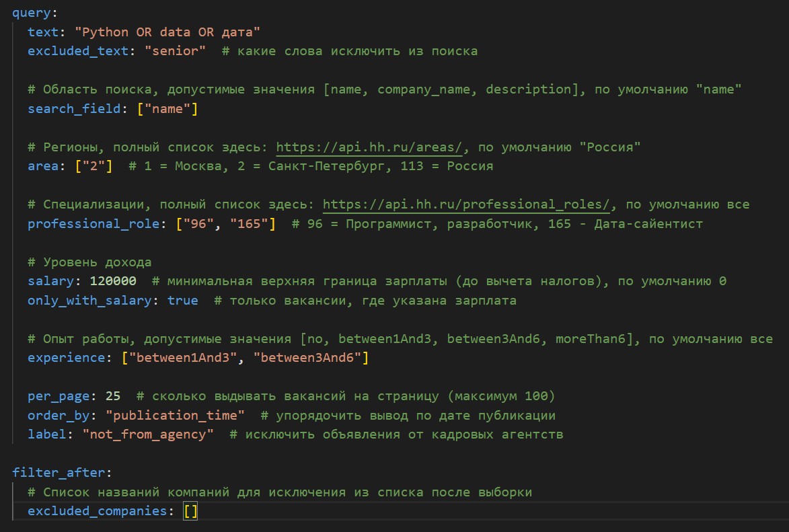The image size is (789, 532).
Task: Click the "2" value of area
Action: 93,166
